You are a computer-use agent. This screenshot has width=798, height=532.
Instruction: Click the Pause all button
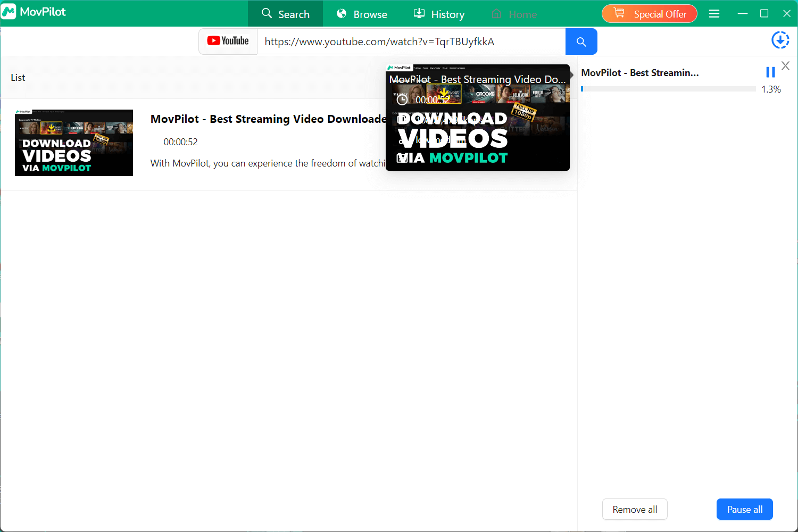pyautogui.click(x=744, y=509)
